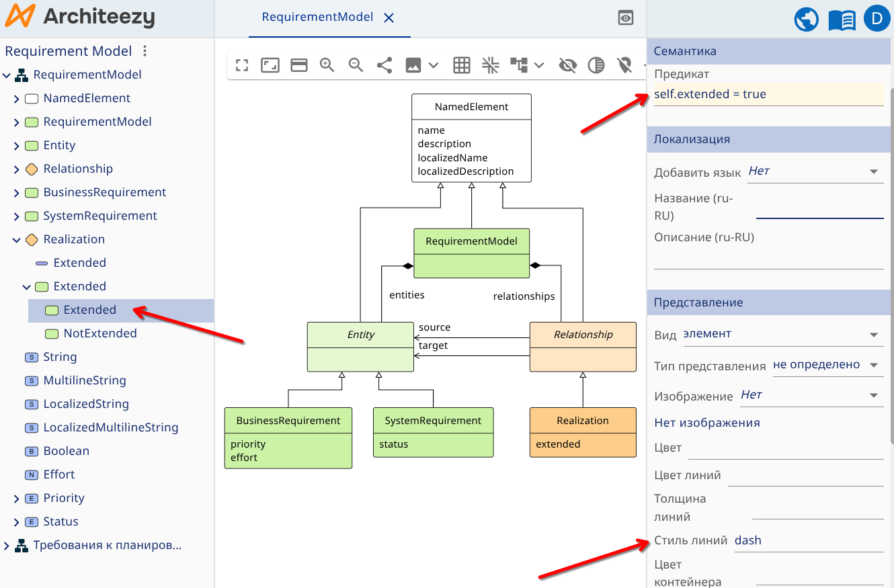Click the fullscreen icon in diagram toolbar
Screen dimensions: 894x588
click(x=242, y=65)
